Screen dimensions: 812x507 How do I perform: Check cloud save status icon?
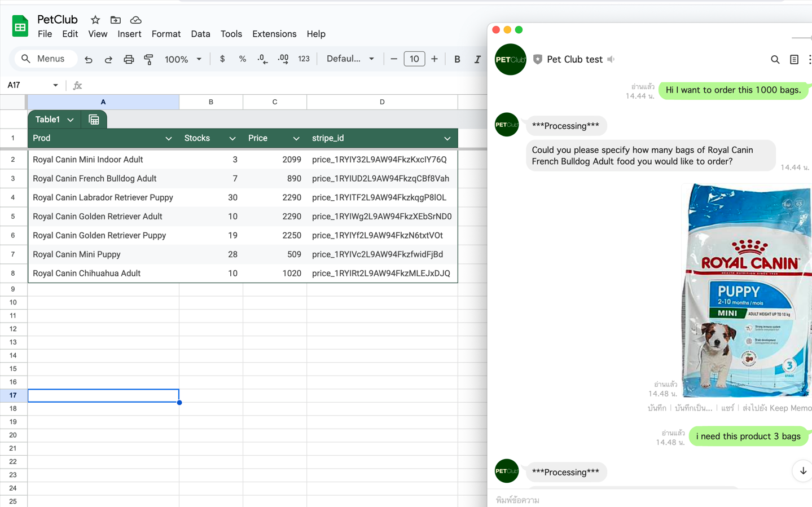[135, 20]
